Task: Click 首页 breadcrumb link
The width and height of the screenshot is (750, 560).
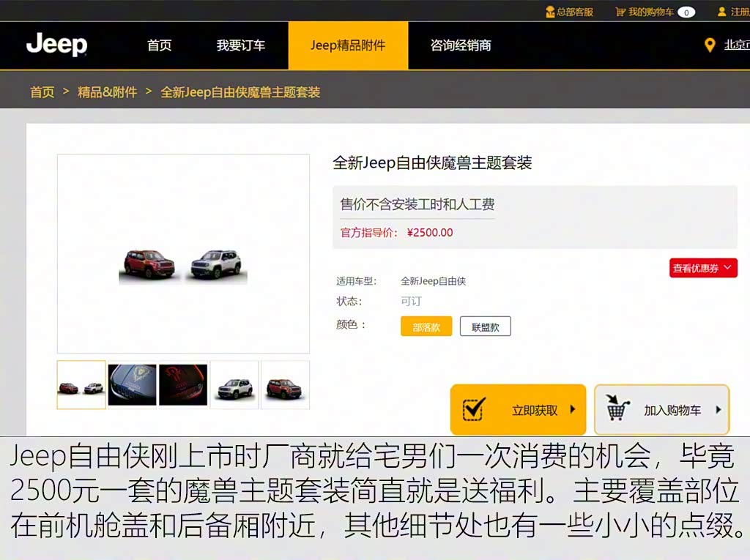Action: pos(42,92)
